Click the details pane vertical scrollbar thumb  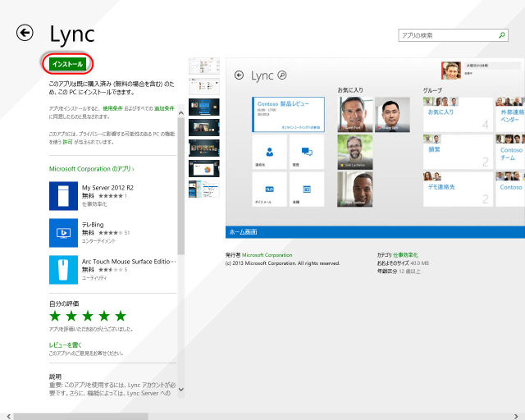tap(181, 186)
